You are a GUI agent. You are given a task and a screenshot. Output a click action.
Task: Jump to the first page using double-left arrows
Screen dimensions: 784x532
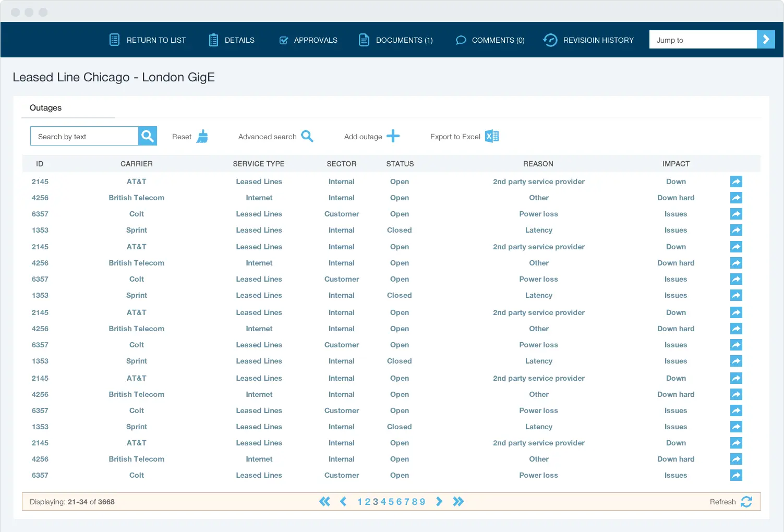[324, 502]
